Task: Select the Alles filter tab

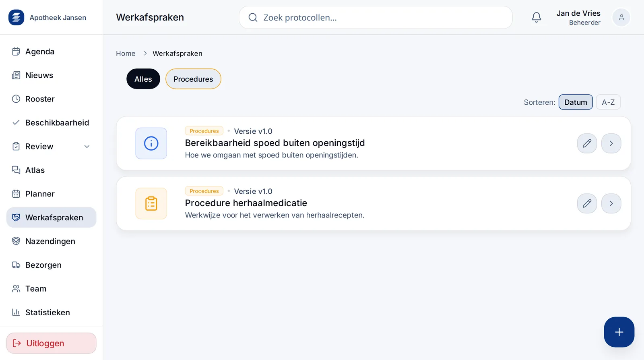Action: (143, 79)
